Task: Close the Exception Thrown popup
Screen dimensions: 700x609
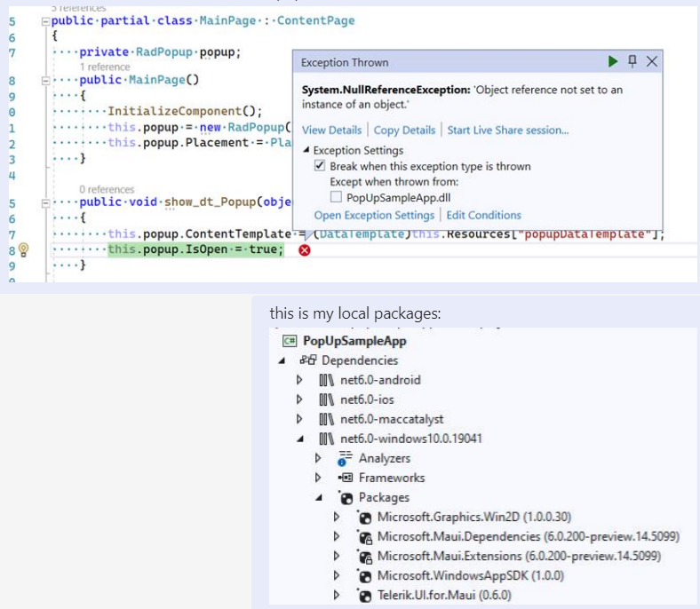Action: point(652,61)
